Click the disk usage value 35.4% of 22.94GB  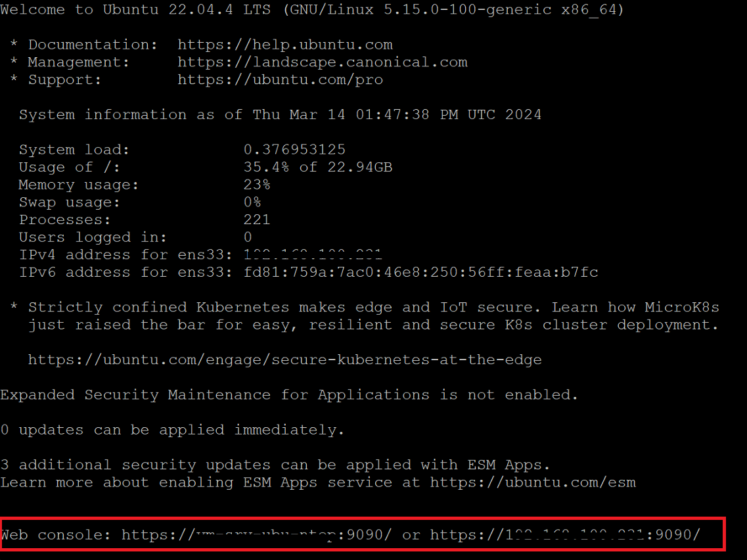(317, 167)
